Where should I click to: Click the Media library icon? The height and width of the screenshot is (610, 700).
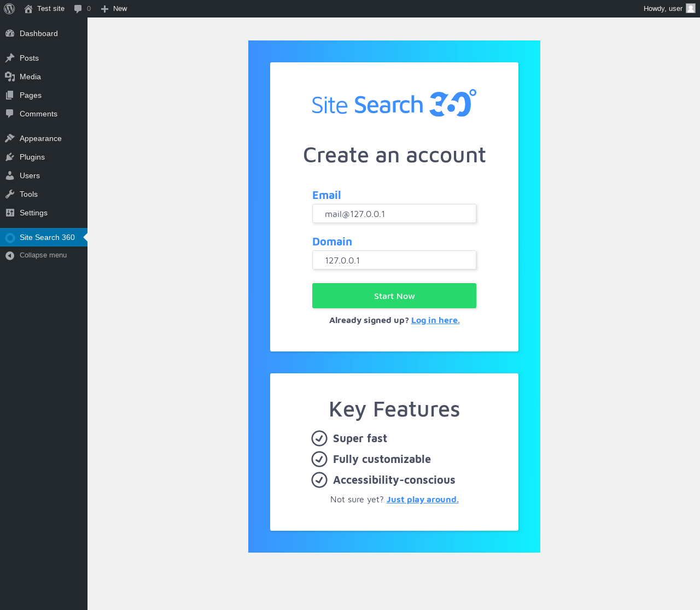[x=10, y=77]
